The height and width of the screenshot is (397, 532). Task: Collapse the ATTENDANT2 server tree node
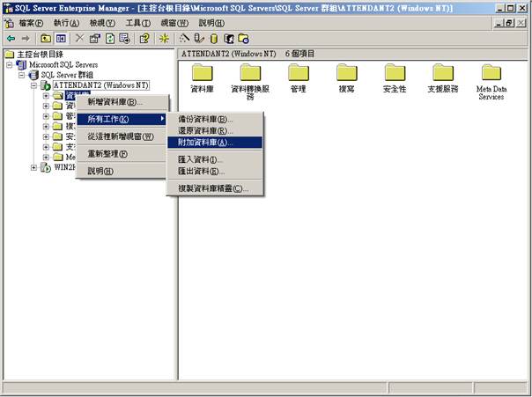[x=33, y=85]
